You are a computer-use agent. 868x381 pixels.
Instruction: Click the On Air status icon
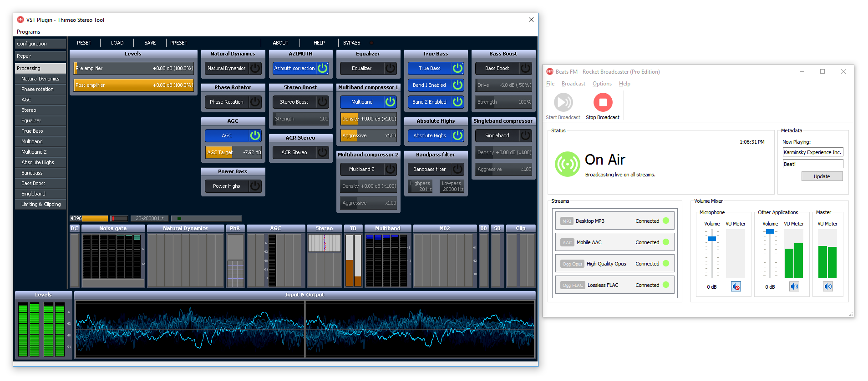pos(567,164)
